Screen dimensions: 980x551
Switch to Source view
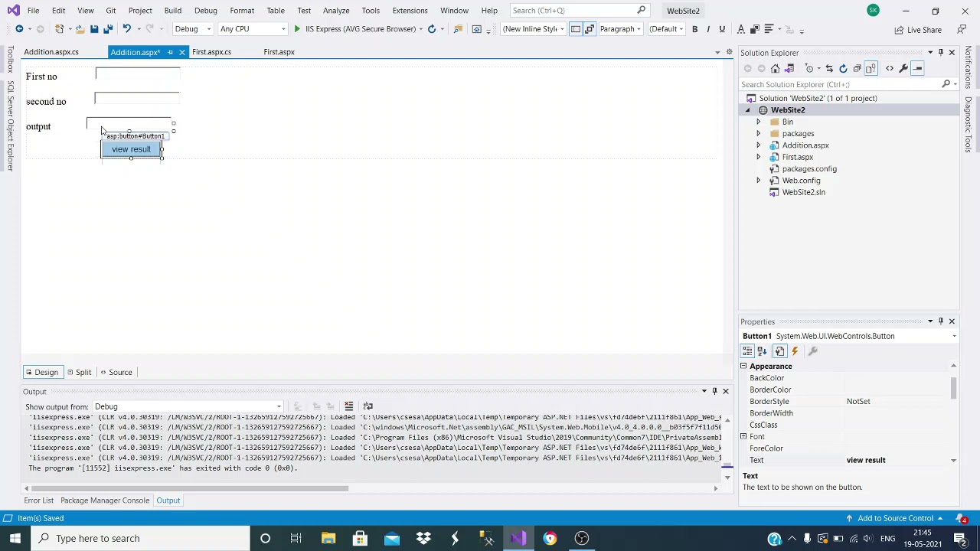coord(116,372)
